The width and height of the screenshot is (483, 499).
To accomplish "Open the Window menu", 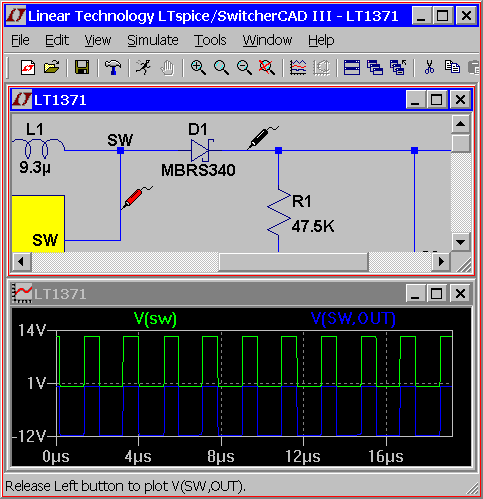I will coord(267,40).
